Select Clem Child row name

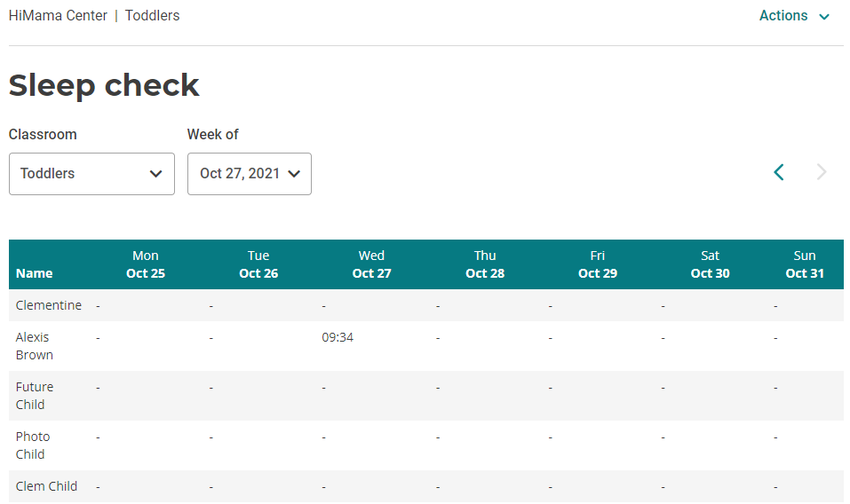[46, 486]
